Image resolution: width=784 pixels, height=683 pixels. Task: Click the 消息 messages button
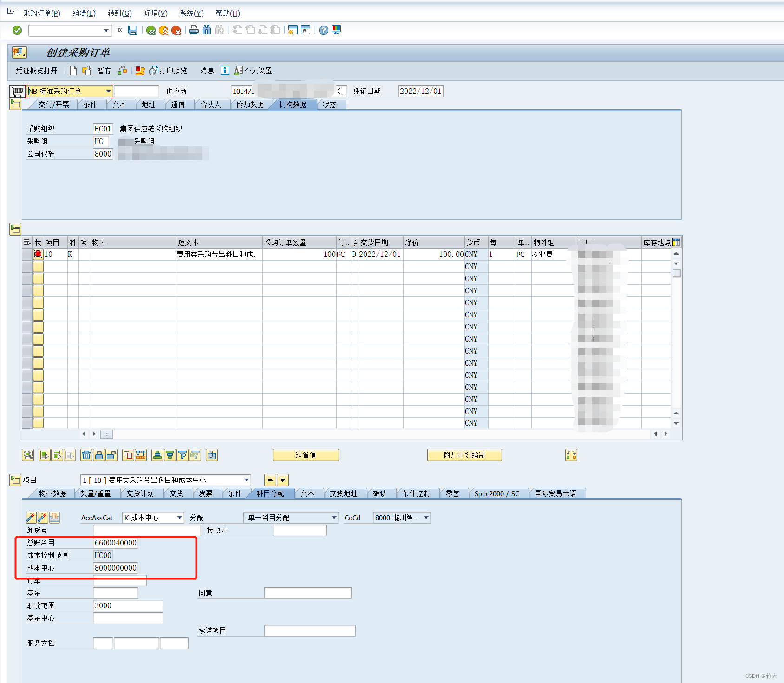point(207,71)
